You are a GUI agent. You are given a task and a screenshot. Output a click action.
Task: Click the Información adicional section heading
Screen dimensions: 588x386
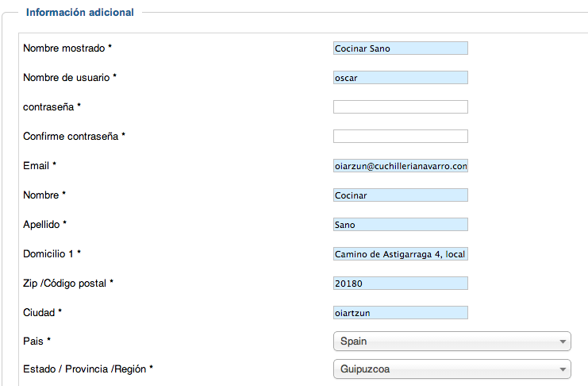click(80, 13)
